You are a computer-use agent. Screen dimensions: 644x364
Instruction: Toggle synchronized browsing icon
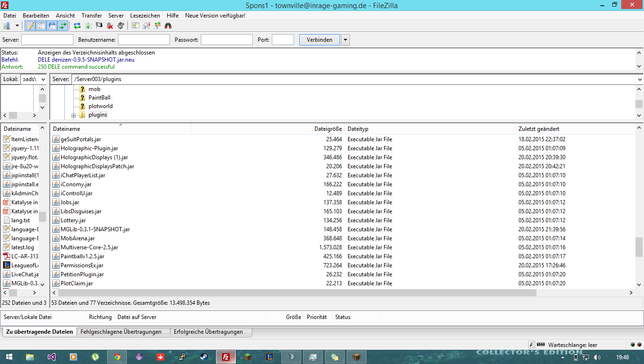[x=157, y=26]
